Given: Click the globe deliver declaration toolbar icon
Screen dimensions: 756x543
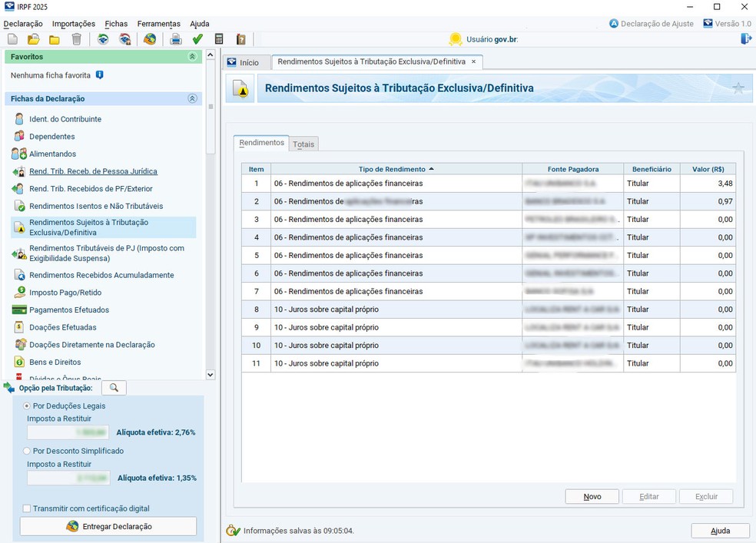Looking at the screenshot, I should tap(150, 39).
